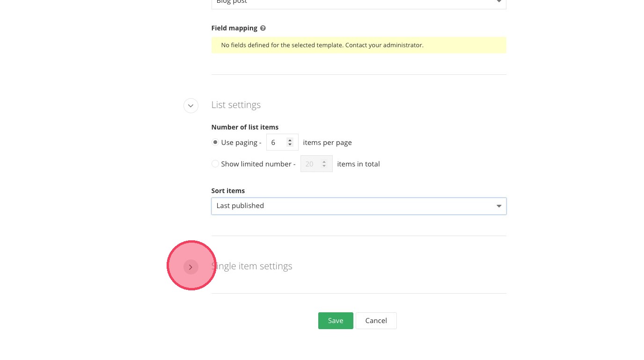Click the Use paging label text
This screenshot has width=644, height=360.
point(241,142)
